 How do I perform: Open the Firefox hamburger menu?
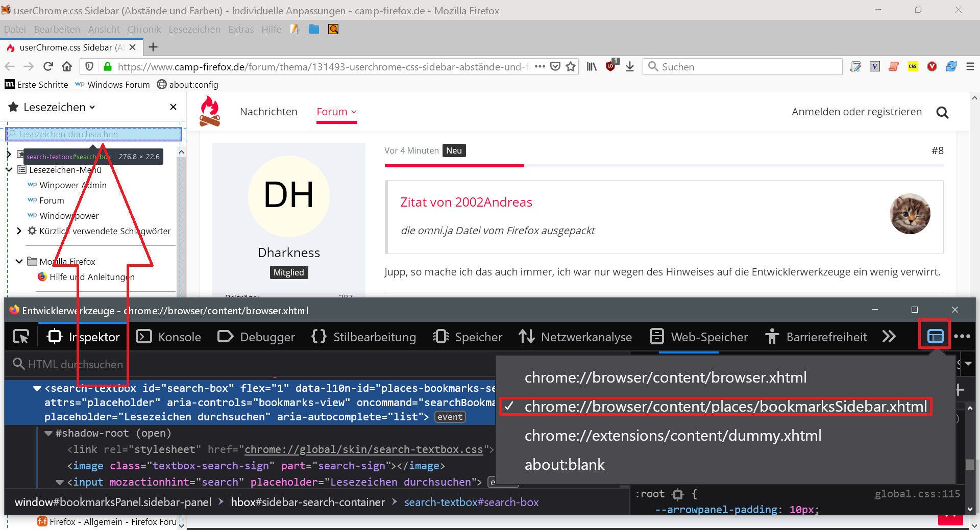point(970,66)
